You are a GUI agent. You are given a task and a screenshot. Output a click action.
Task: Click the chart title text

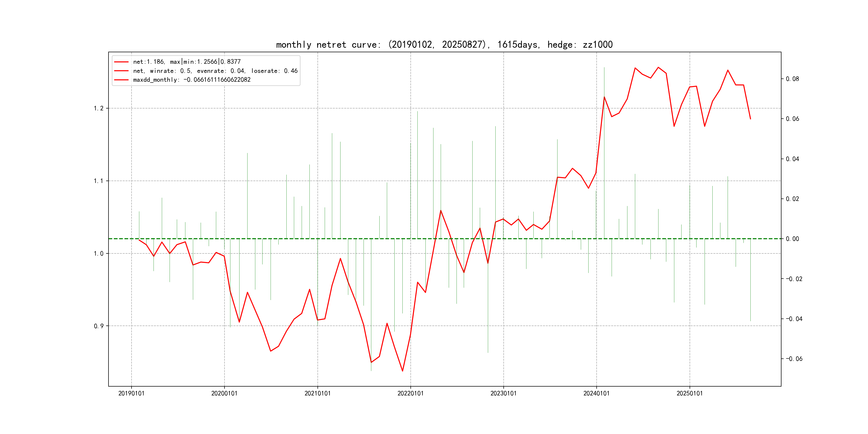(x=444, y=44)
